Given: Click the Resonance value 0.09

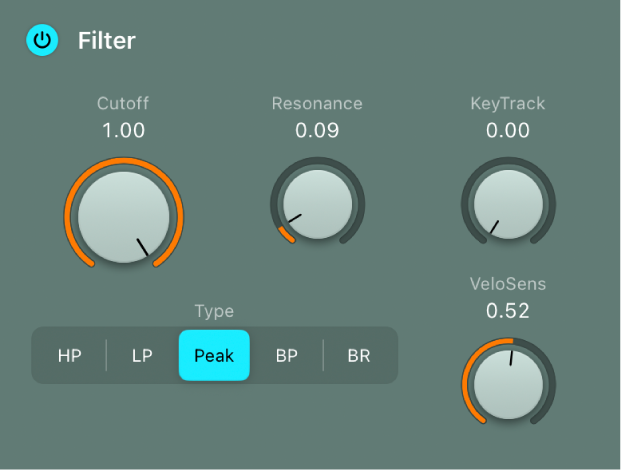Looking at the screenshot, I should tap(317, 130).
